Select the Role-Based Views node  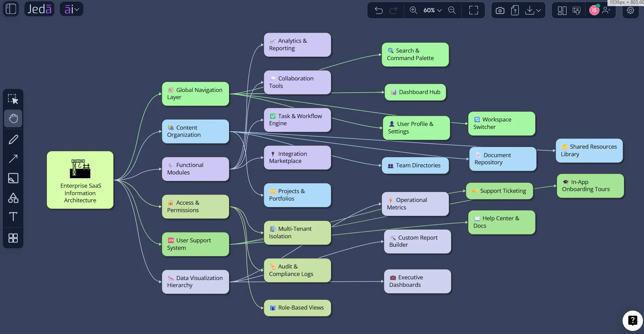tap(297, 308)
